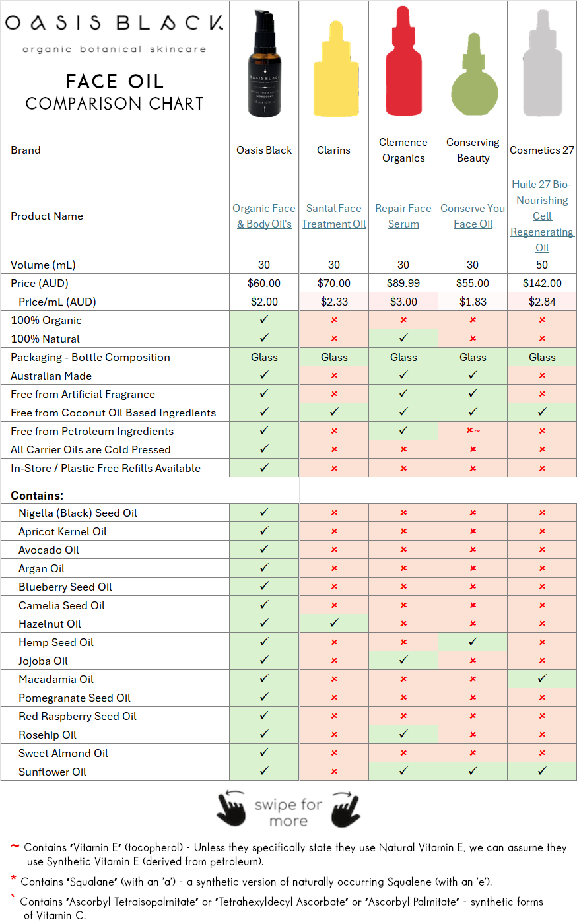Tap the left swipe hand icon
The width and height of the screenshot is (577, 924).
231,808
